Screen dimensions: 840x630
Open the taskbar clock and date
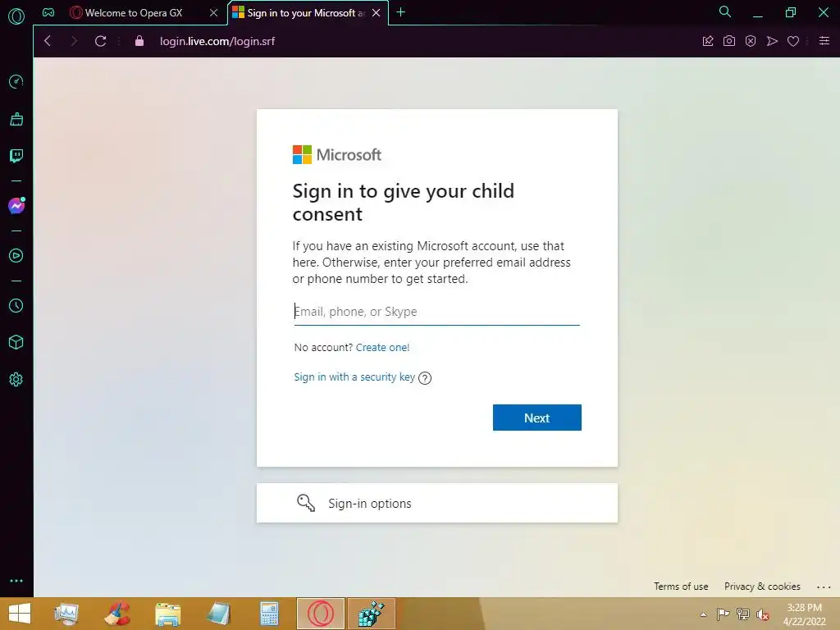coord(804,614)
